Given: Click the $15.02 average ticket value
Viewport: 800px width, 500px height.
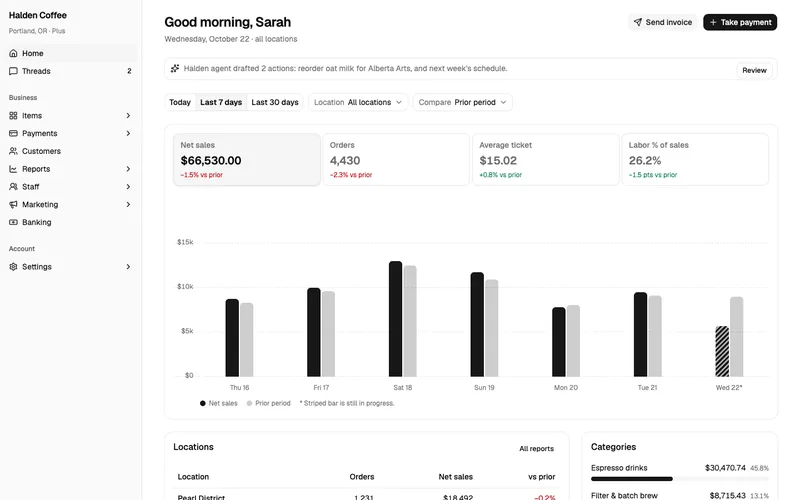Looking at the screenshot, I should pyautogui.click(x=498, y=160).
